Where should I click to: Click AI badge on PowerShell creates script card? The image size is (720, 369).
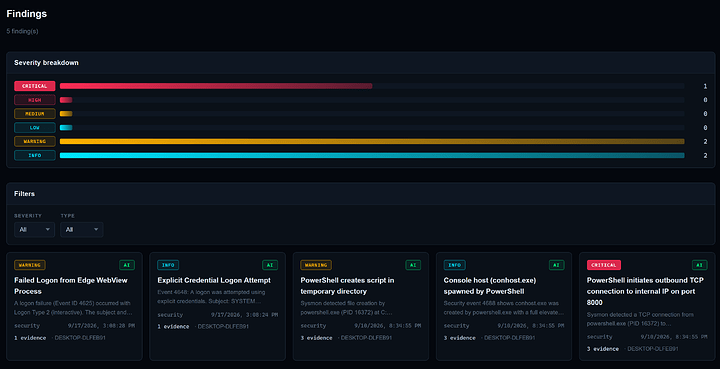pyautogui.click(x=413, y=265)
